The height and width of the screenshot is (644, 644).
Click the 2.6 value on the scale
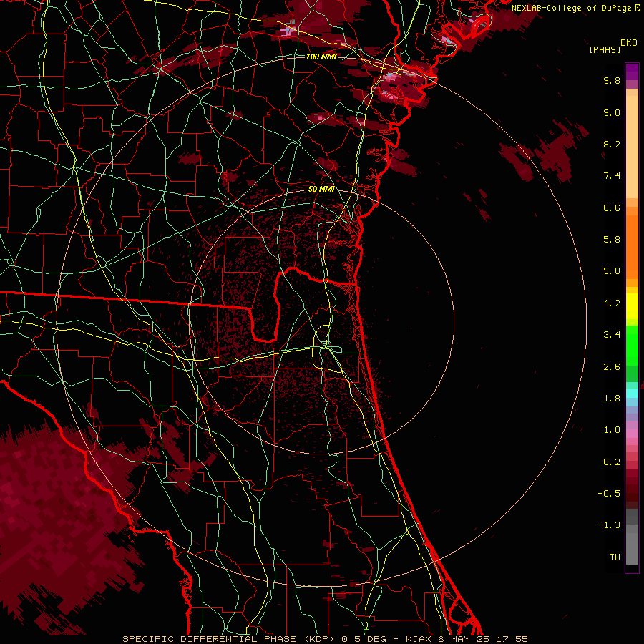click(x=612, y=367)
